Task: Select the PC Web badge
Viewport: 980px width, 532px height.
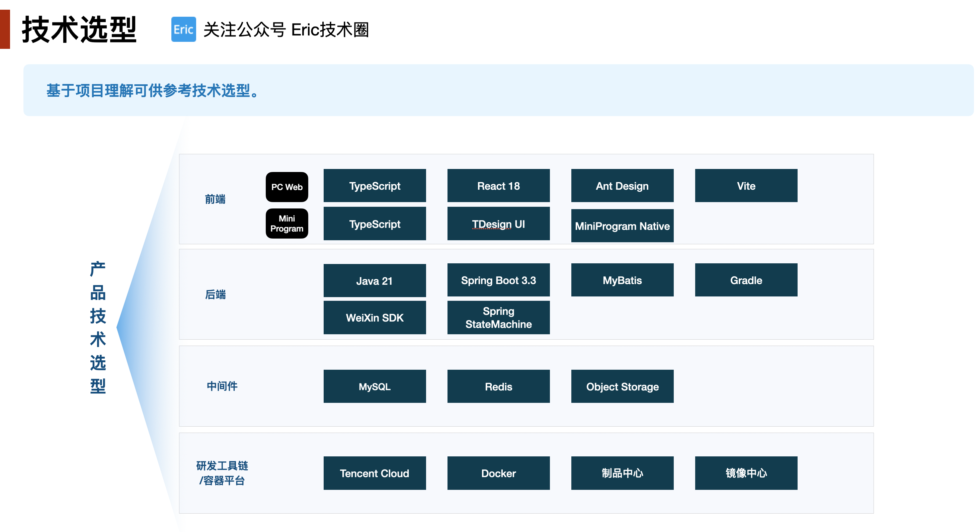Action: point(287,187)
